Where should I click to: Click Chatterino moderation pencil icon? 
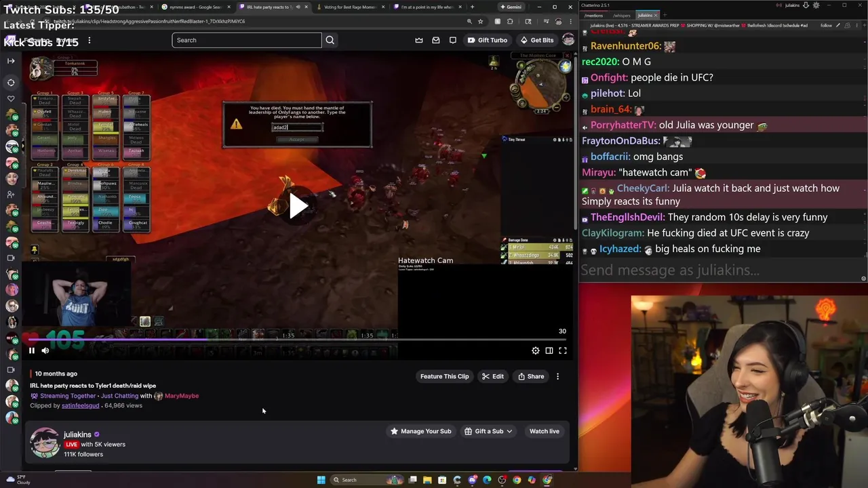point(840,25)
